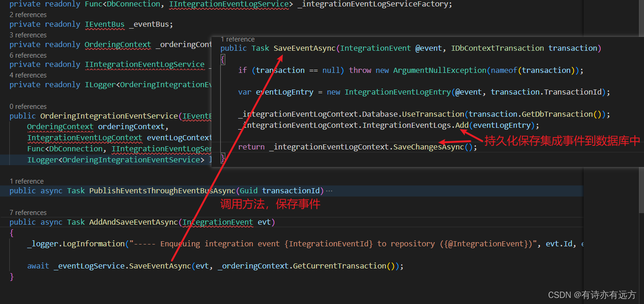
Task: Click the Guid type in PublishEventsThroughEventBusAsync parameters
Action: [249, 191]
